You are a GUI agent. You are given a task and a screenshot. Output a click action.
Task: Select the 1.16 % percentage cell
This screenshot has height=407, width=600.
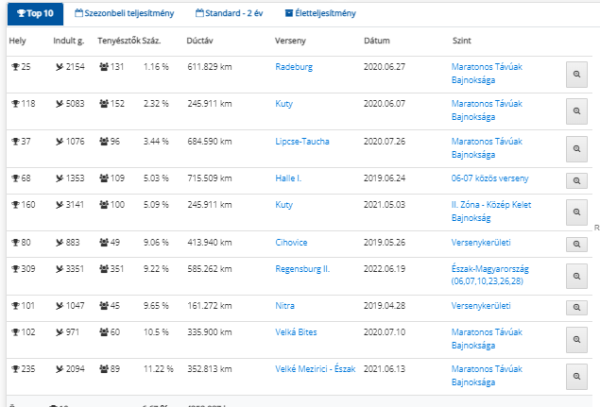(x=156, y=67)
